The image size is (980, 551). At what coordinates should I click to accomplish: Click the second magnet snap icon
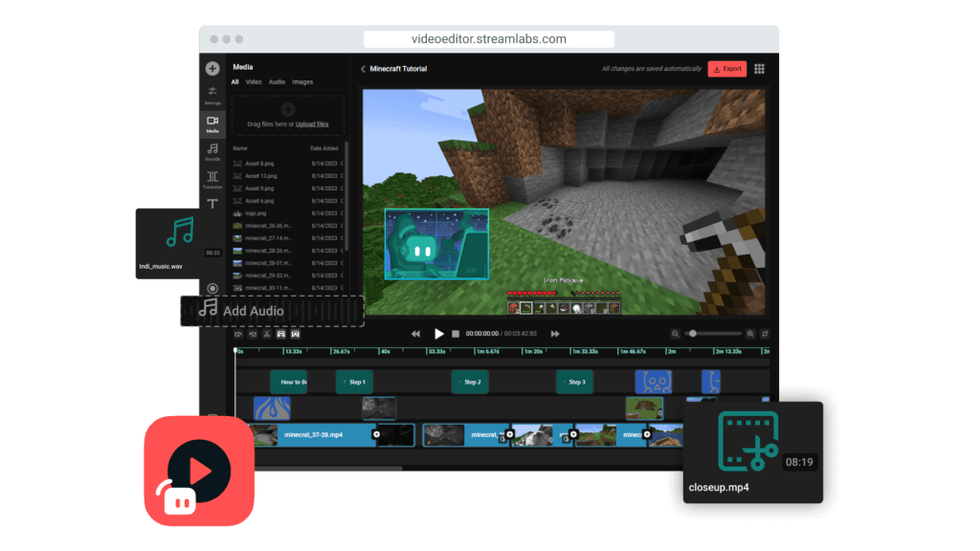coord(296,334)
